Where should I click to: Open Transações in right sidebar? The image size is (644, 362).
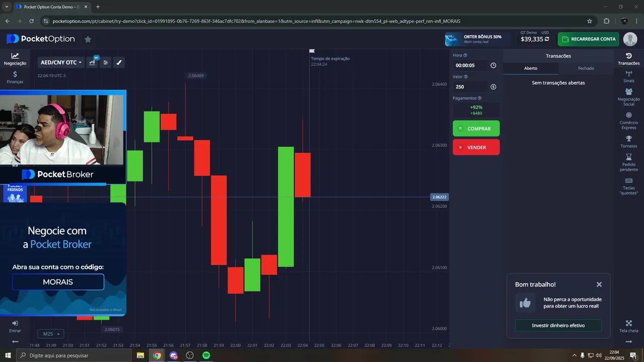tap(628, 59)
